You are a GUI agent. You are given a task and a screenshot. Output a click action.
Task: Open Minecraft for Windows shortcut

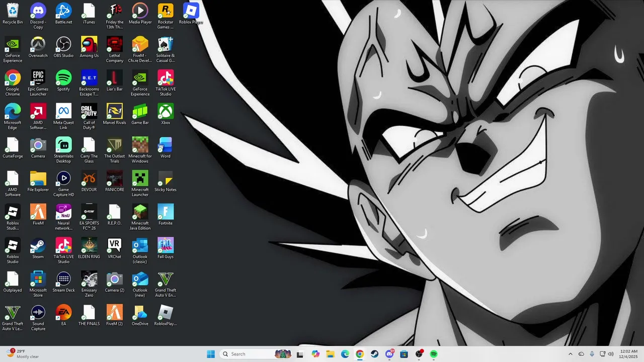(140, 151)
